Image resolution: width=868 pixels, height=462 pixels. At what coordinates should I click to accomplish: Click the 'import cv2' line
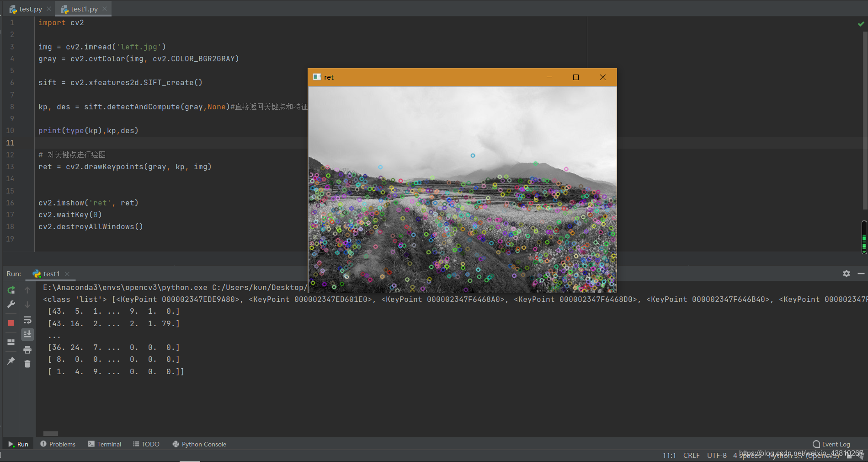point(61,22)
